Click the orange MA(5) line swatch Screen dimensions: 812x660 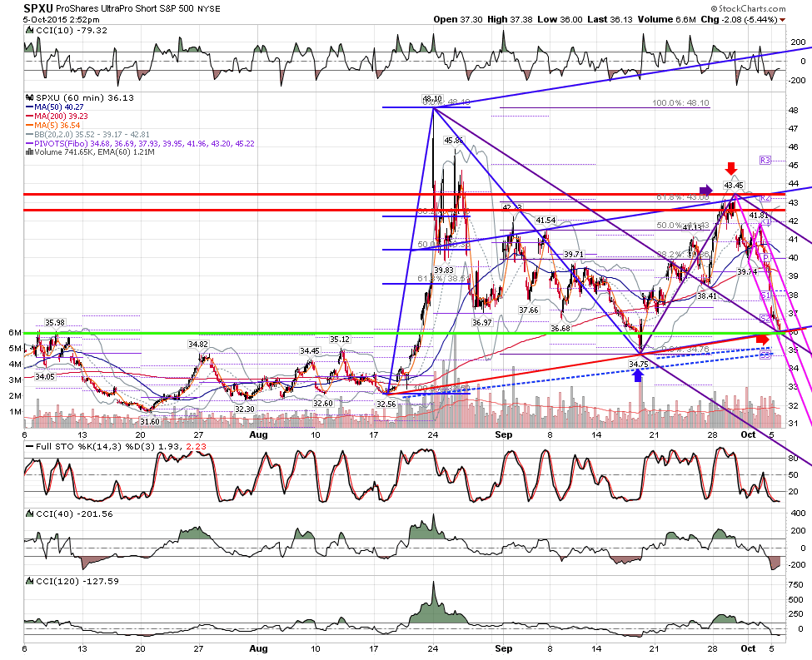pos(29,126)
